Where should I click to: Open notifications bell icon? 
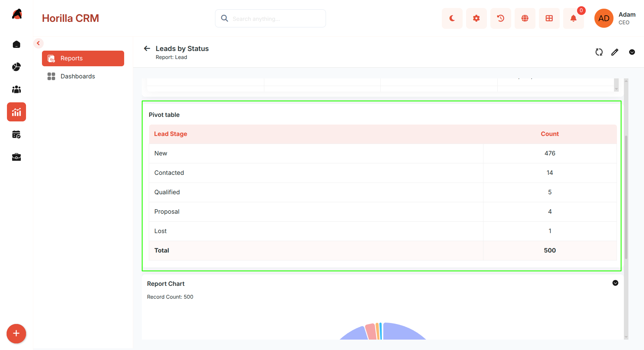[573, 18]
